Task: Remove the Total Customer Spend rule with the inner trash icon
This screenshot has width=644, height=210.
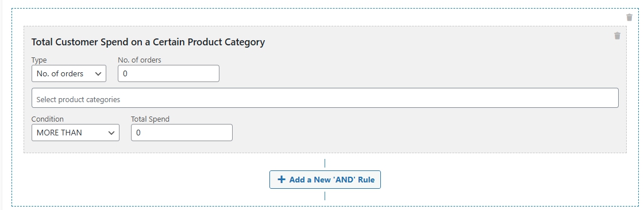Action: tap(617, 36)
